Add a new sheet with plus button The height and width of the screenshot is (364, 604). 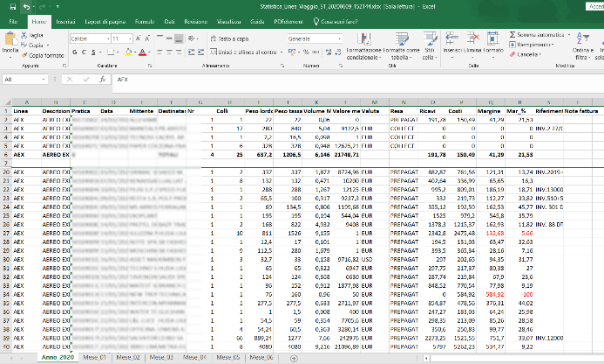293,358
